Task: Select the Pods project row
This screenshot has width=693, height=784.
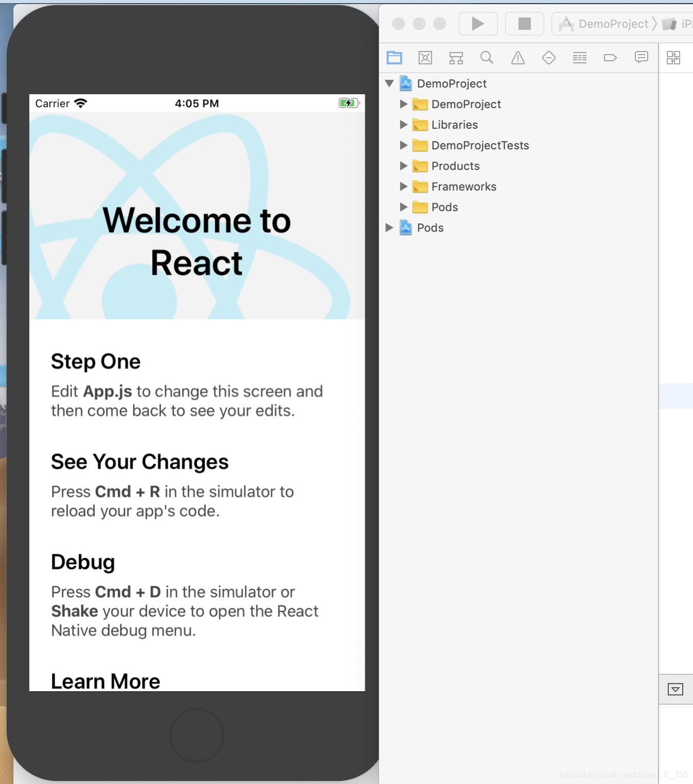Action: click(x=519, y=228)
